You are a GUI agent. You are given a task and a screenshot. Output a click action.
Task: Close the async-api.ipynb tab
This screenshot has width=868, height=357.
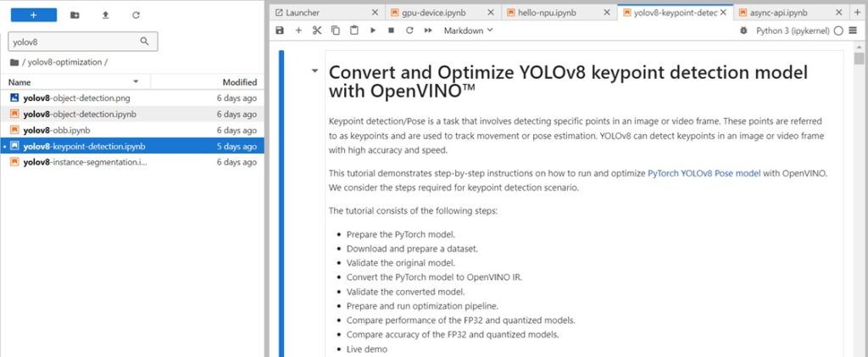pyautogui.click(x=838, y=12)
